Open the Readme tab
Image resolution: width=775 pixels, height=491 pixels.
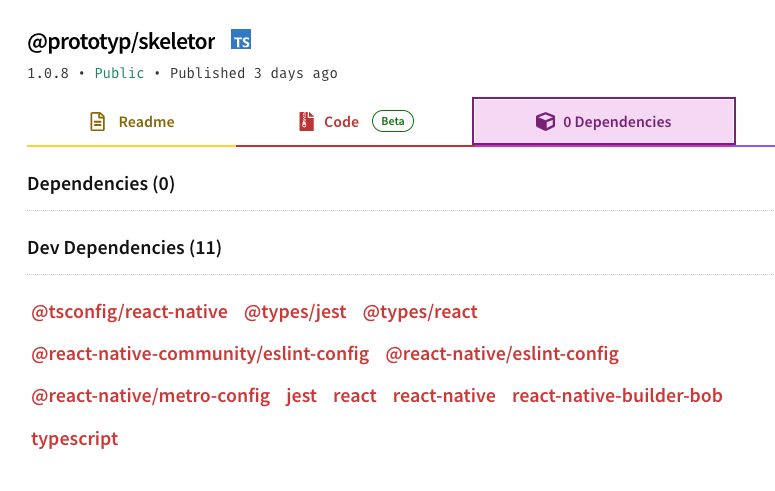coord(131,122)
